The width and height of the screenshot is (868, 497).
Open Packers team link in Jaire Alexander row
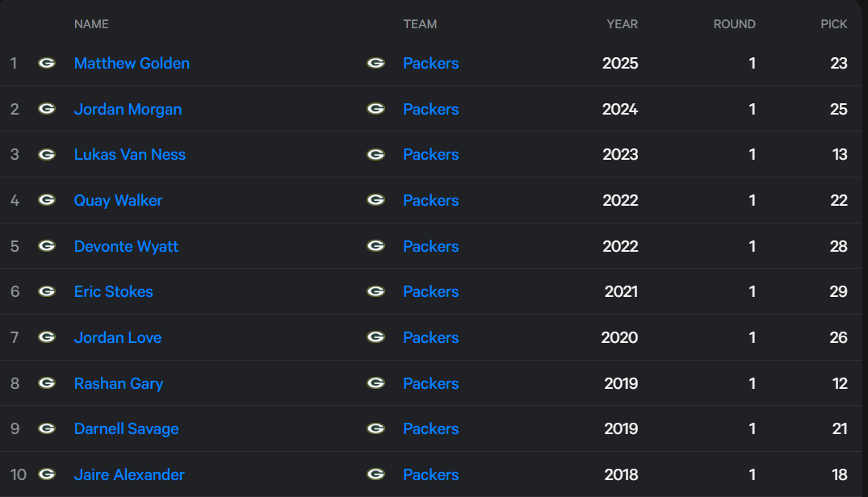pos(430,474)
